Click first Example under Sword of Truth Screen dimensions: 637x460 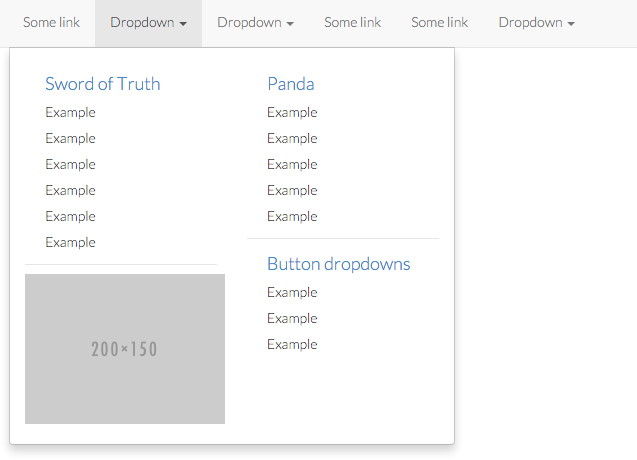pyautogui.click(x=70, y=112)
